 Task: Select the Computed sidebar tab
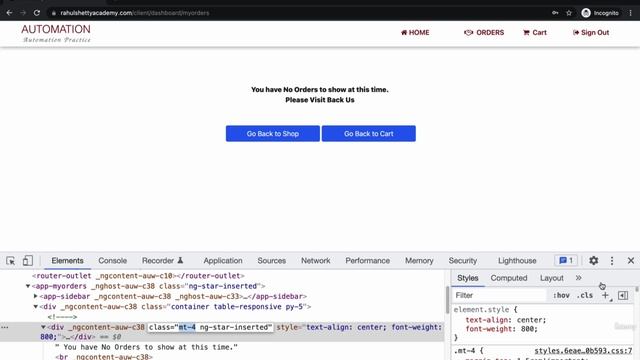click(x=509, y=278)
